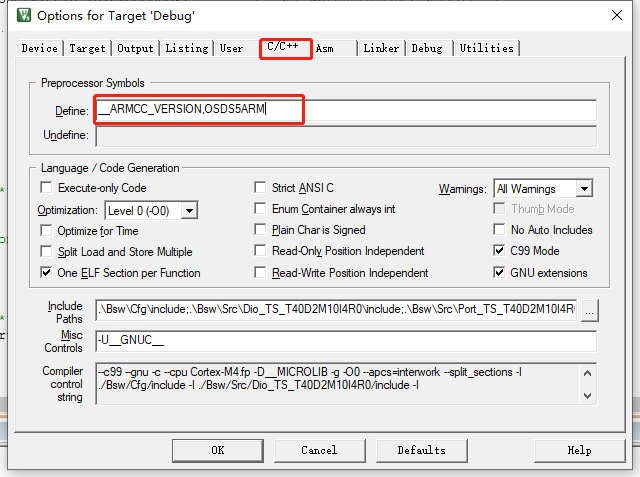Image resolution: width=640 pixels, height=477 pixels.
Task: Open Help for this dialog
Action: click(579, 450)
